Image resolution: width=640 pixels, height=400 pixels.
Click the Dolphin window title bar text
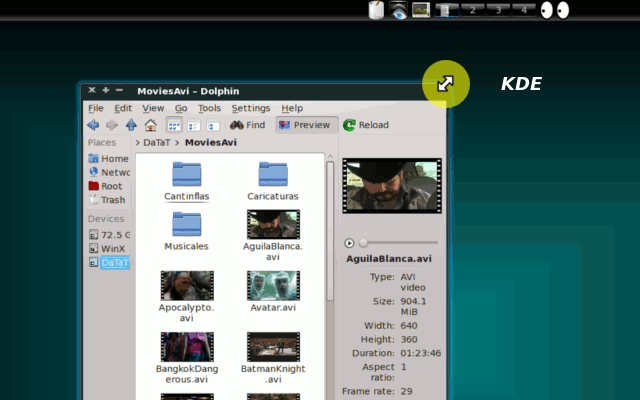(188, 91)
